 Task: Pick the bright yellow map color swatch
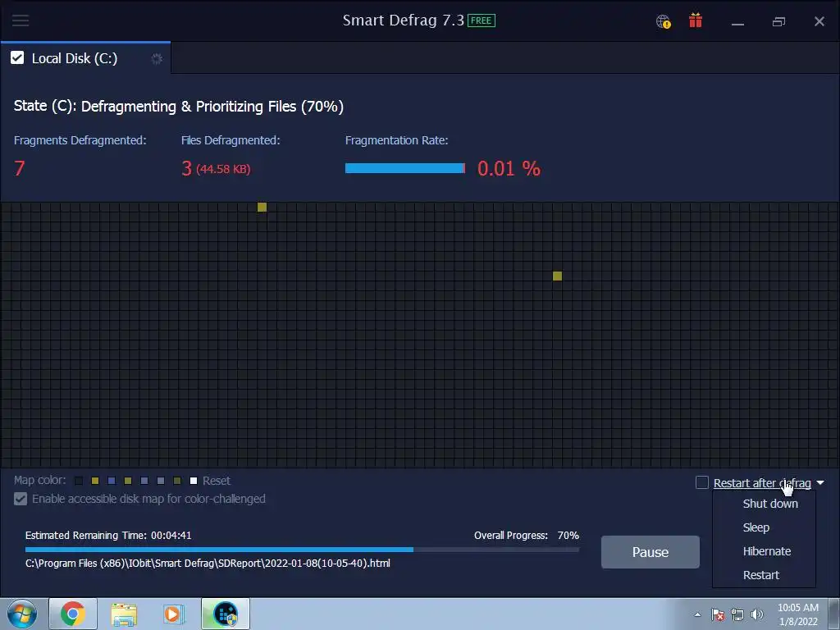pos(95,481)
